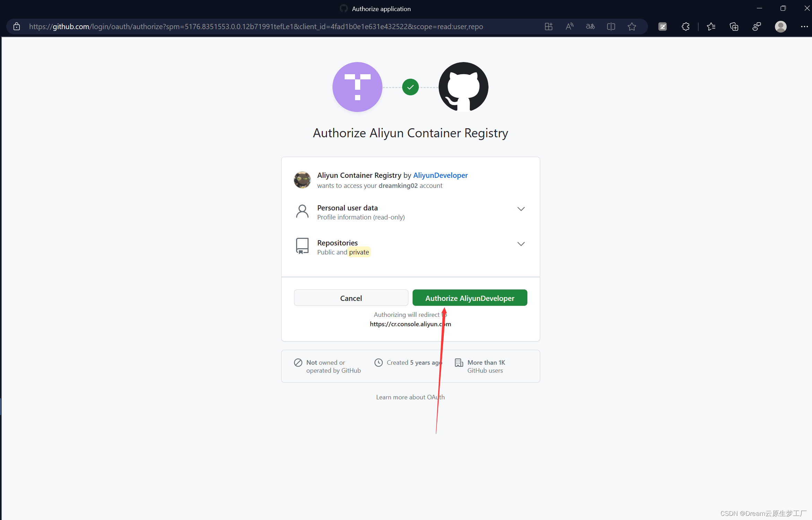The image size is (812, 520).
Task: Click the browser profile avatar
Action: (x=780, y=27)
